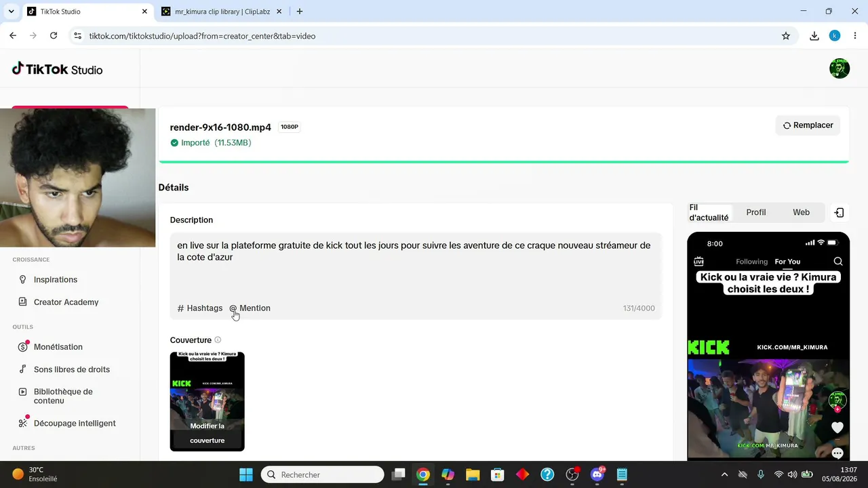Tap the search icon in phone preview
The width and height of the screenshot is (868, 488).
tap(838, 262)
